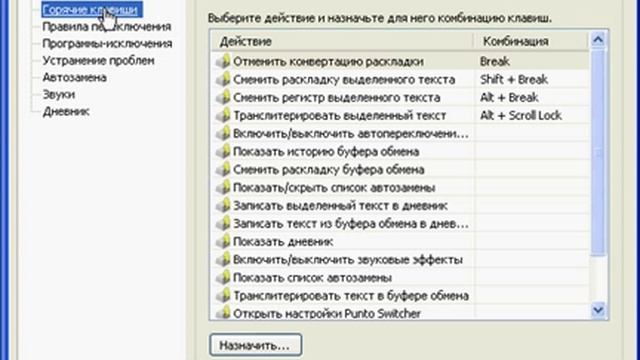This screenshot has height=360, width=640.
Task: Select row Сменить регистр выделенного текста
Action: (x=400, y=98)
